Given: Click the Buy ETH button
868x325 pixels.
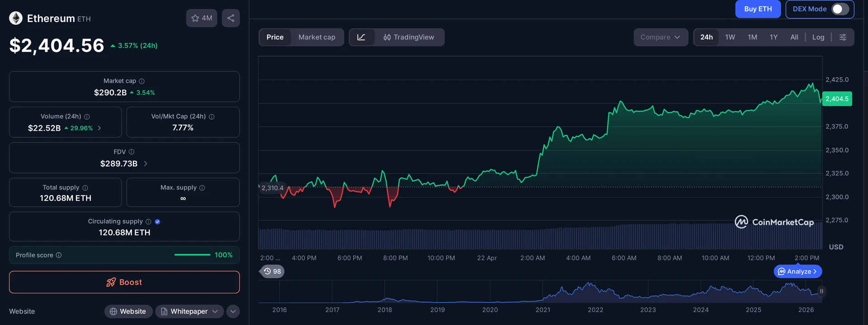Looking at the screenshot, I should point(758,9).
